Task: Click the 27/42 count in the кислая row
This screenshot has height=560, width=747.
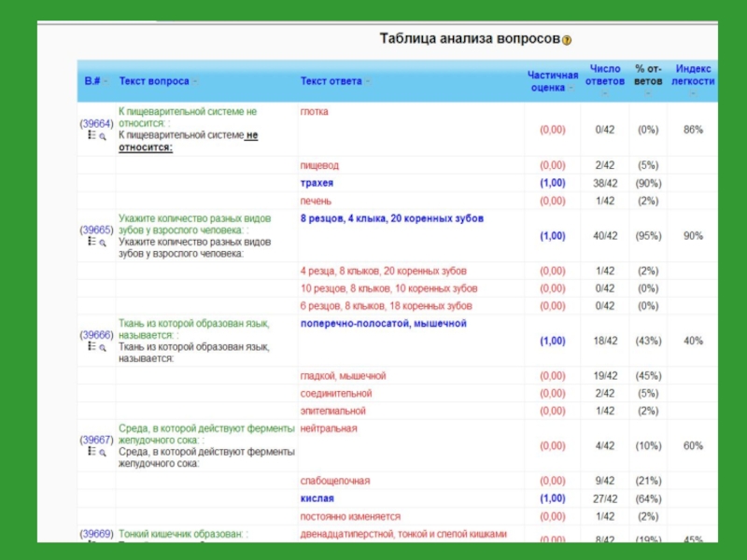Action: coord(605,499)
